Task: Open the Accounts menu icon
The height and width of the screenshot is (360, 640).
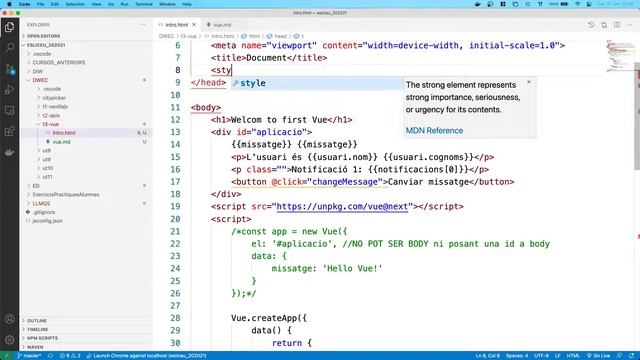Action: [9, 319]
